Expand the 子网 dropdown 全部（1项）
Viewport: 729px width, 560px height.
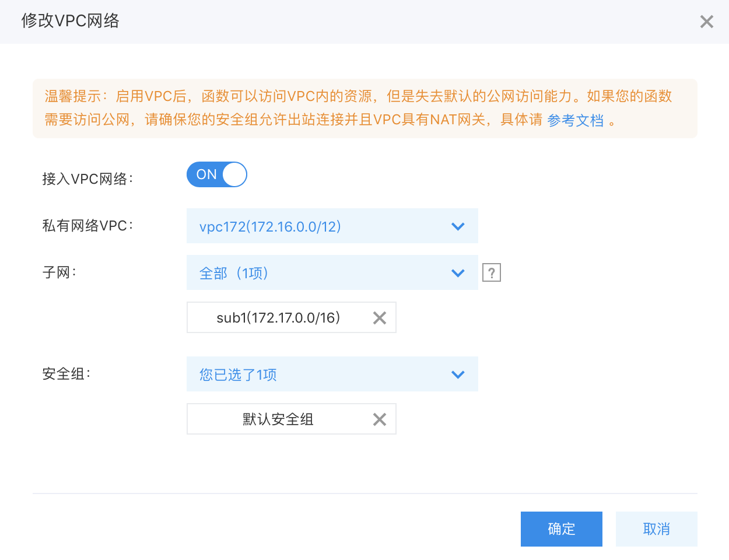[332, 272]
